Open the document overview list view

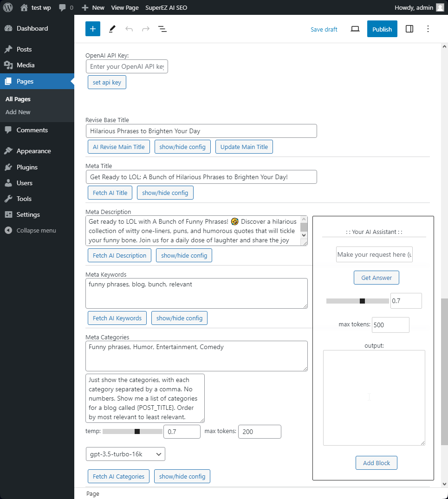pyautogui.click(x=162, y=29)
